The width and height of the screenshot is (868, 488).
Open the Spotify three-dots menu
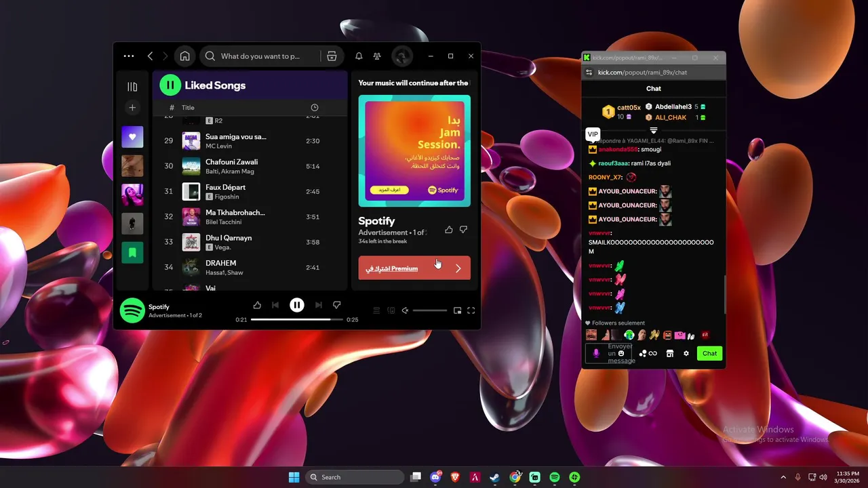coord(129,56)
